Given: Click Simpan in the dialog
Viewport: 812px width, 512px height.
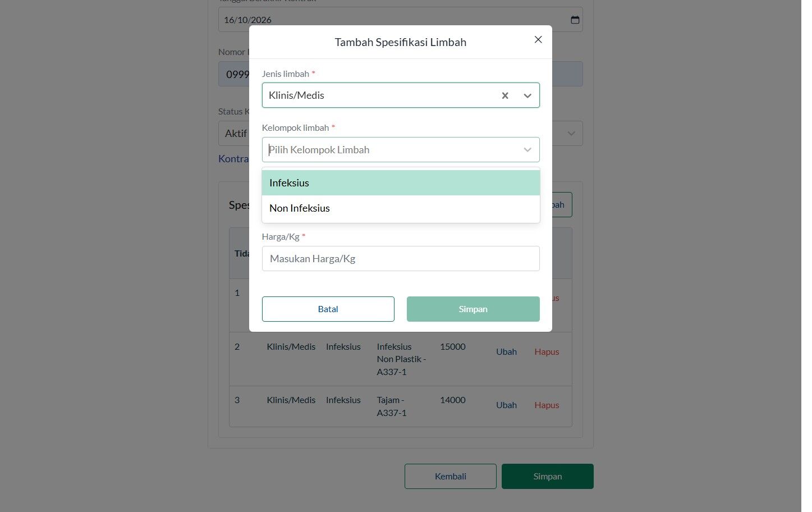Looking at the screenshot, I should pos(473,309).
